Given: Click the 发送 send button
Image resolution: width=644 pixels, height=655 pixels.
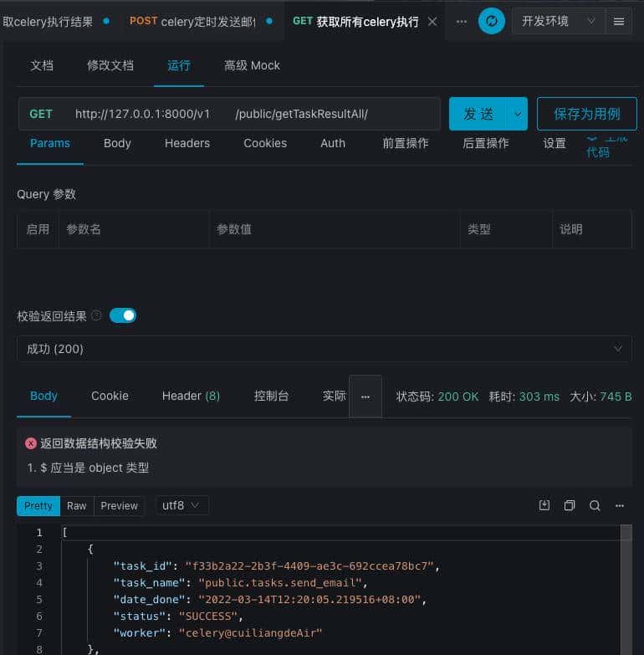Looking at the screenshot, I should click(478, 114).
